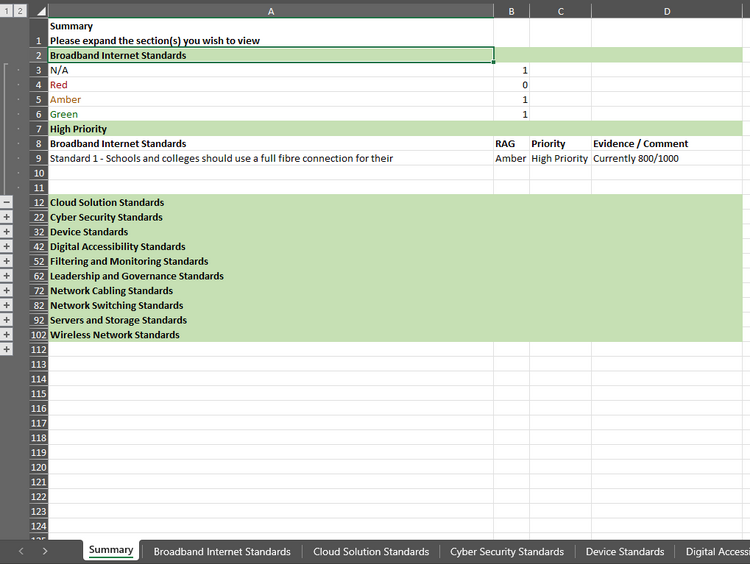Viewport: 750px width, 564px height.
Task: Open the Cyber Security Standards sheet tab
Action: [x=507, y=552]
